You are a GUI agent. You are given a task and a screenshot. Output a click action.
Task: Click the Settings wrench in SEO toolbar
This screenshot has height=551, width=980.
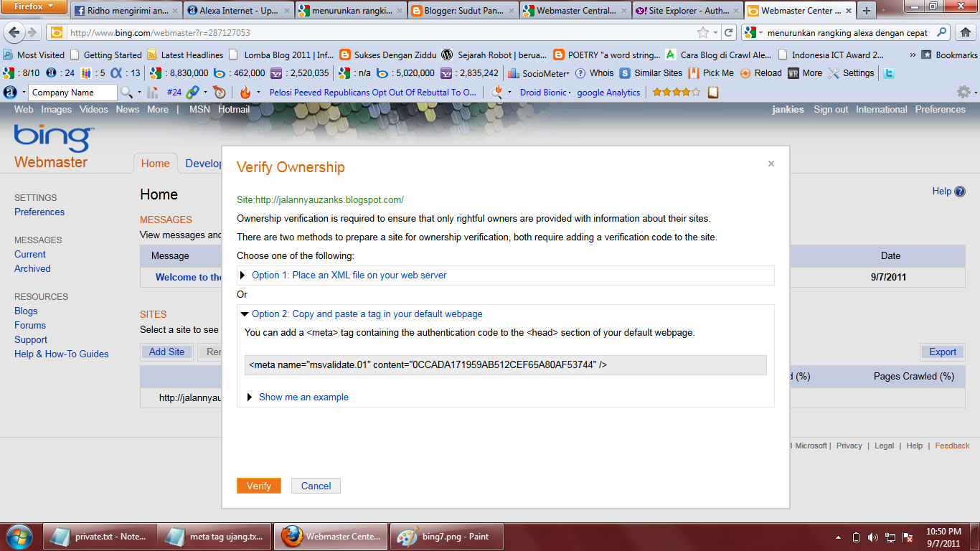tap(851, 73)
